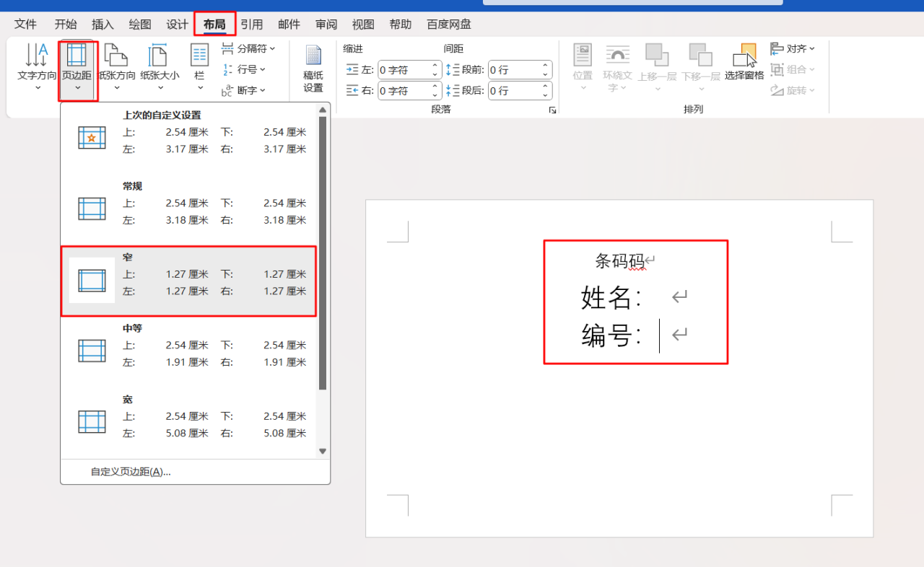Image resolution: width=924 pixels, height=567 pixels.
Task: Open the 对齐 align dropdown
Action: click(x=793, y=49)
